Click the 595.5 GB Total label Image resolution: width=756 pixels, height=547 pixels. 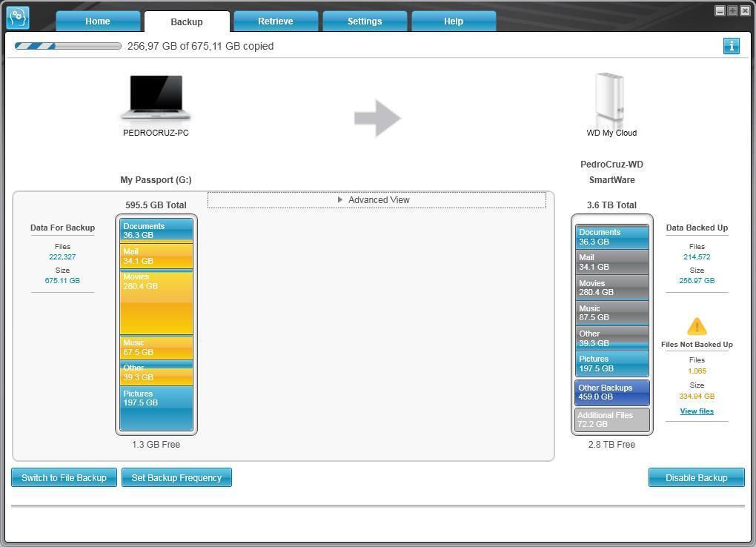click(156, 205)
